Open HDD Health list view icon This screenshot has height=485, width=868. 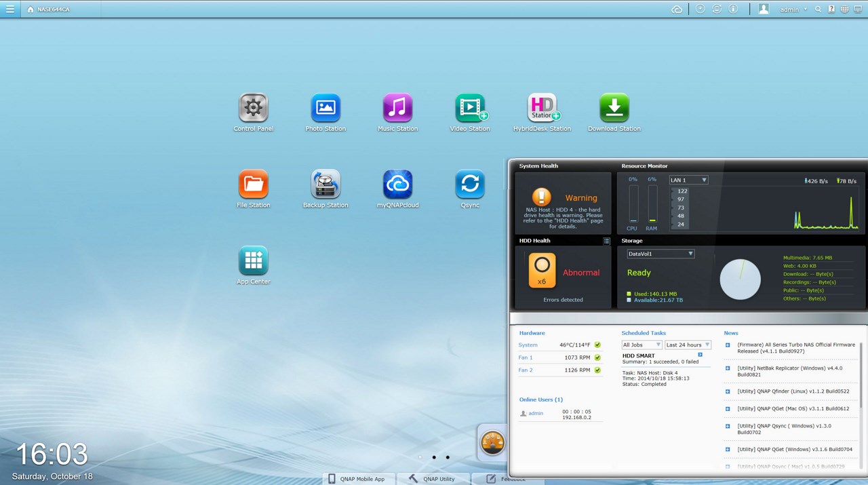point(606,241)
